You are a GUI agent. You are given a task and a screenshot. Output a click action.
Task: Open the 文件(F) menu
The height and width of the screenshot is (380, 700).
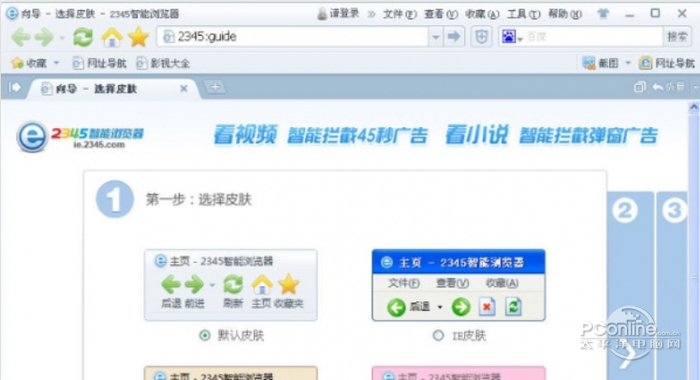click(400, 14)
